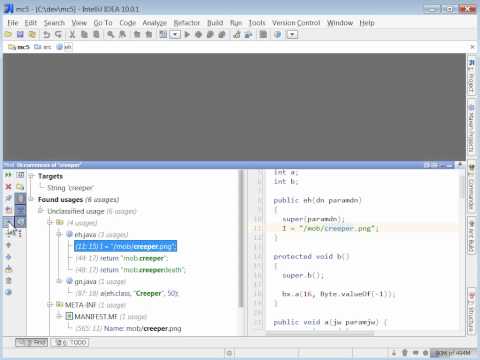This screenshot has width=480, height=360.
Task: Pin the Find usages tab
Action: pos(8,199)
